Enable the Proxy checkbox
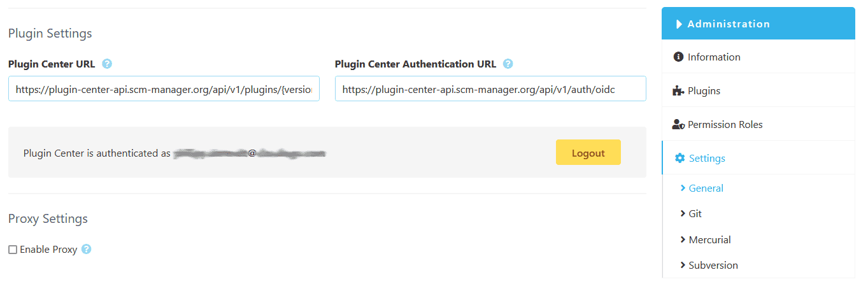868x284 pixels. pos(13,250)
